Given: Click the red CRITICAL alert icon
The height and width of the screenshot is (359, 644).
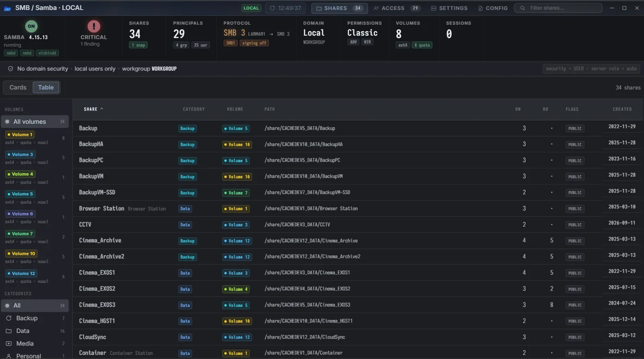Looking at the screenshot, I should coord(94,26).
